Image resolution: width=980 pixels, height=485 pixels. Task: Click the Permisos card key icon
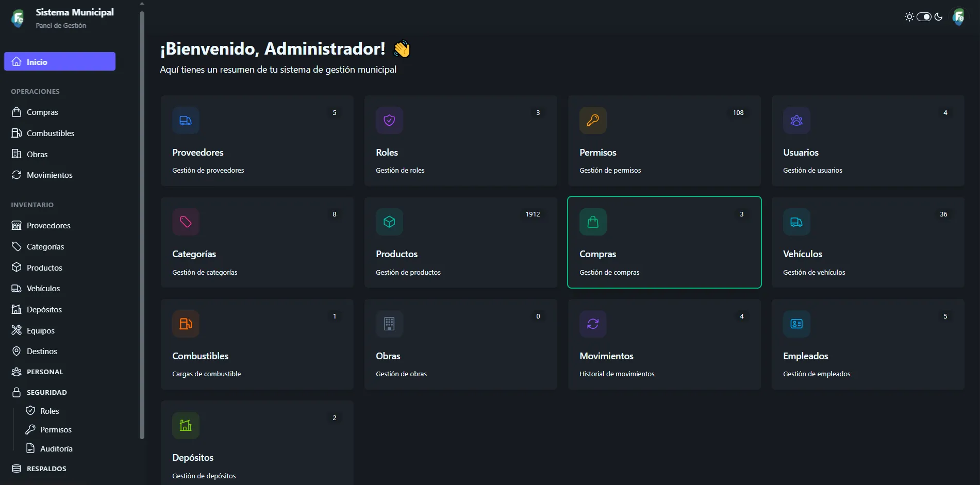coord(593,120)
